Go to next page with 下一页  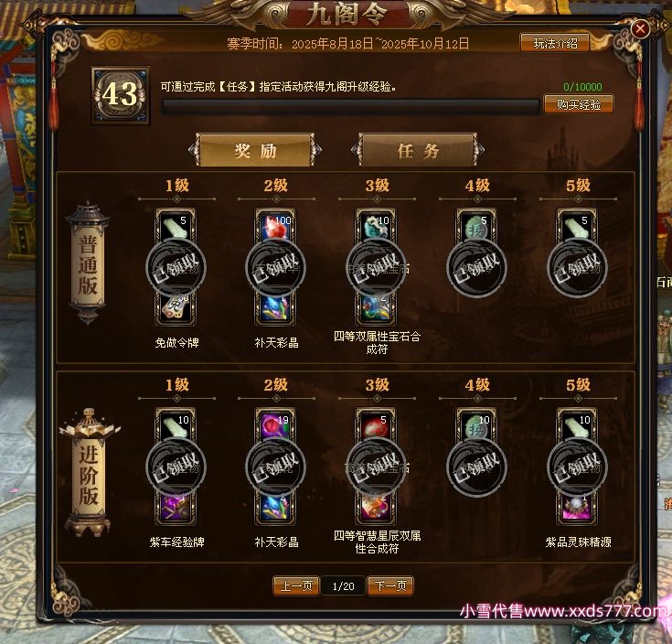coord(390,585)
